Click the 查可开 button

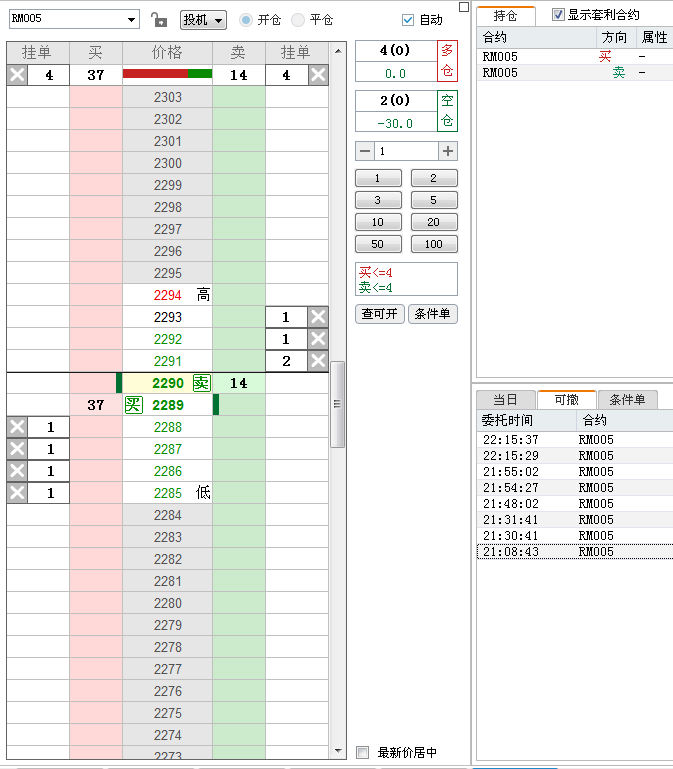pos(379,314)
